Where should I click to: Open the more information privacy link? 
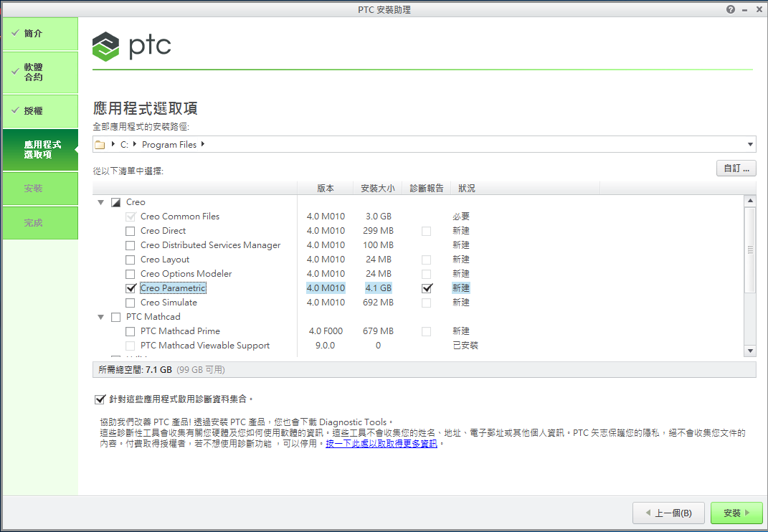point(381,444)
